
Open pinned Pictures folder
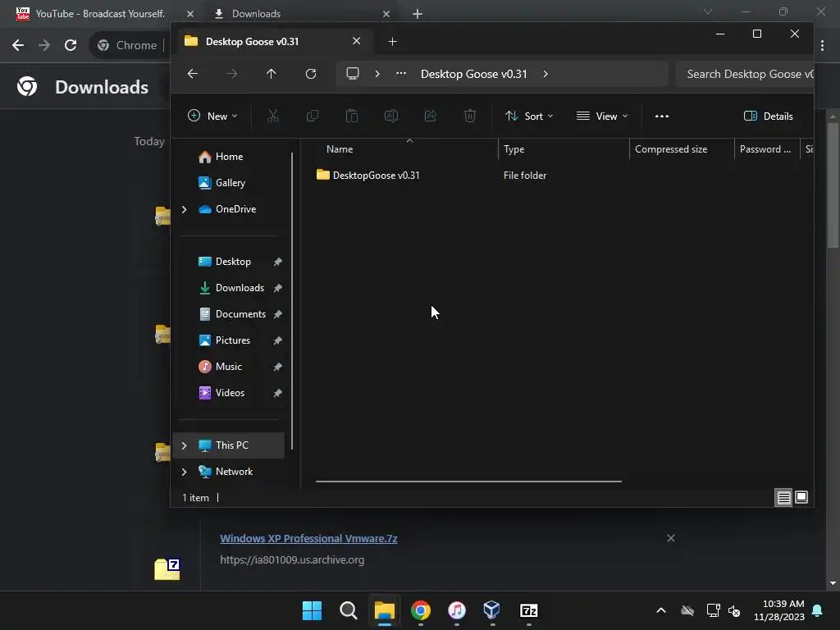[232, 340]
